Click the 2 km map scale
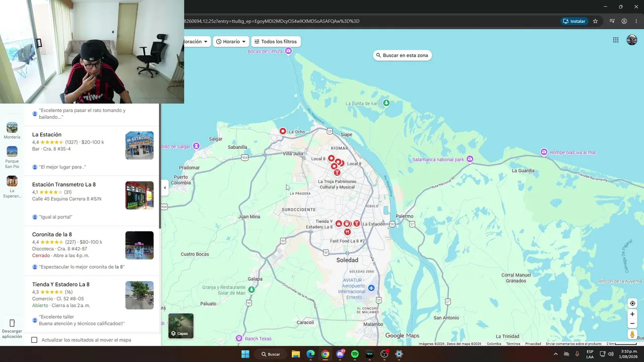 click(622, 344)
